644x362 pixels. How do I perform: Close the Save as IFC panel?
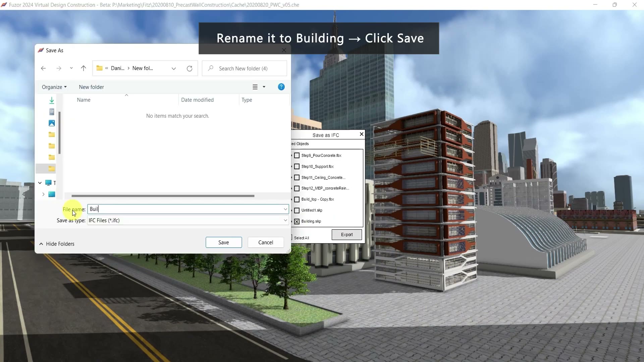(x=362, y=134)
